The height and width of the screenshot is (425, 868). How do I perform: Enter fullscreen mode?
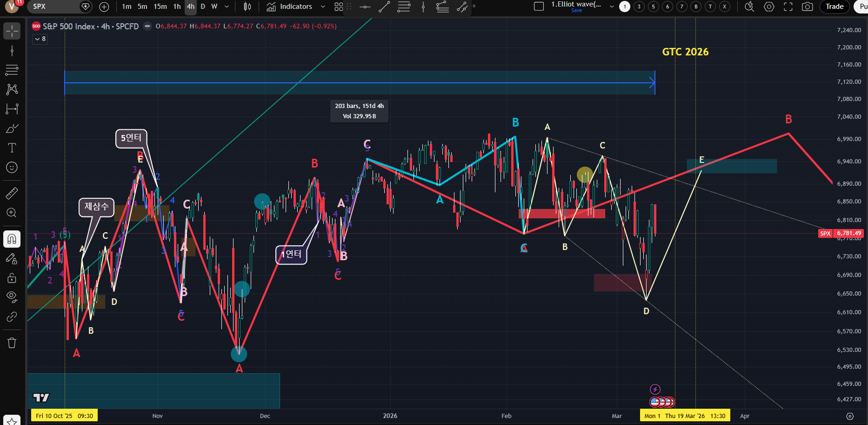788,7
